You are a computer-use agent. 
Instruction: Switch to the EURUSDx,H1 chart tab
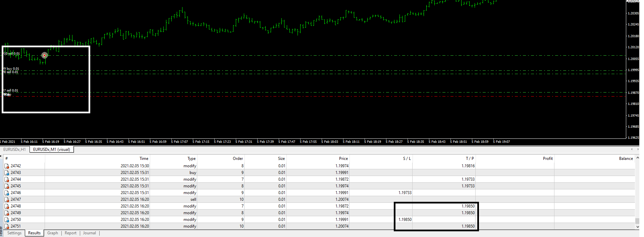tap(14, 150)
